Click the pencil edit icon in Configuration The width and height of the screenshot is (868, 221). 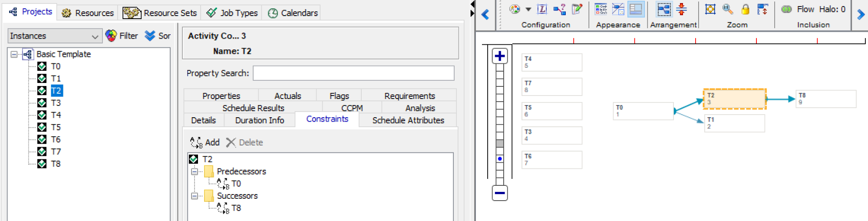[577, 9]
